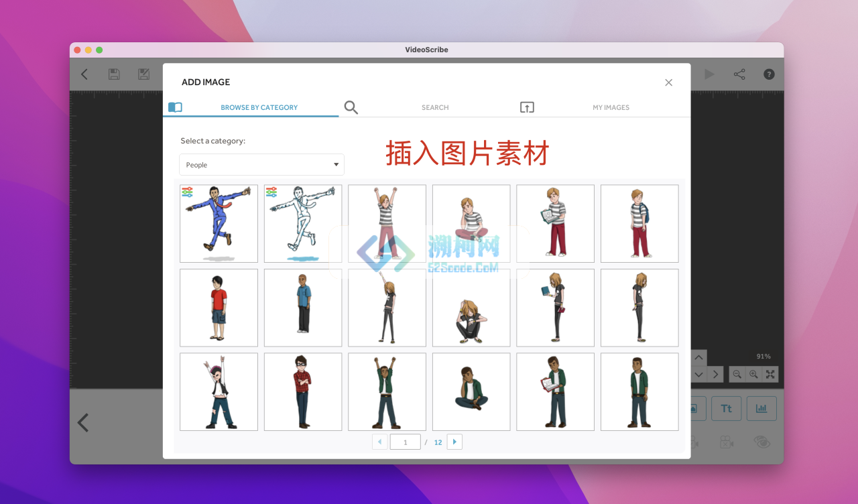Image resolution: width=858 pixels, height=504 pixels.
Task: Select green-jacket boy with arms raised
Action: tap(387, 391)
